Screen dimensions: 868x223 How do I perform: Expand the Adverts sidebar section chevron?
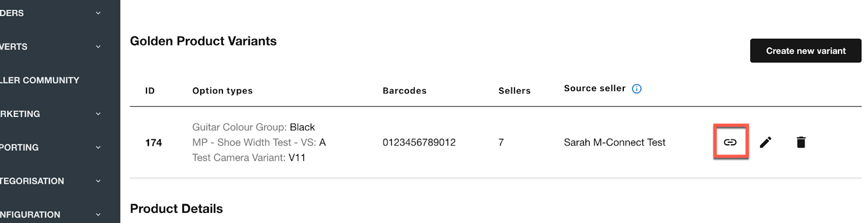pos(98,47)
